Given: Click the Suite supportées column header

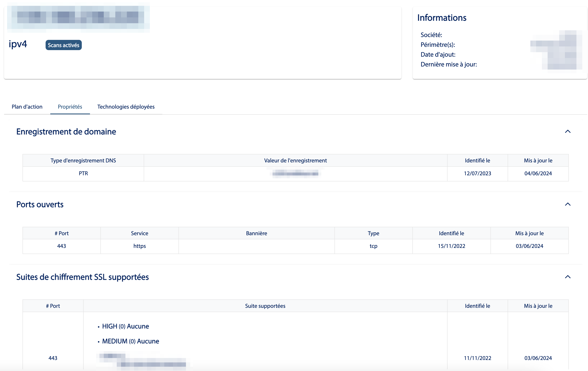Looking at the screenshot, I should [x=265, y=306].
